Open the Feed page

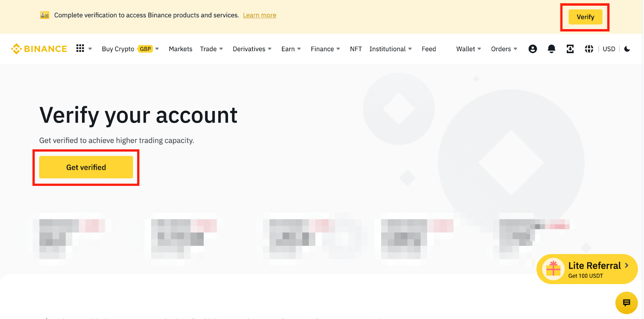(429, 49)
